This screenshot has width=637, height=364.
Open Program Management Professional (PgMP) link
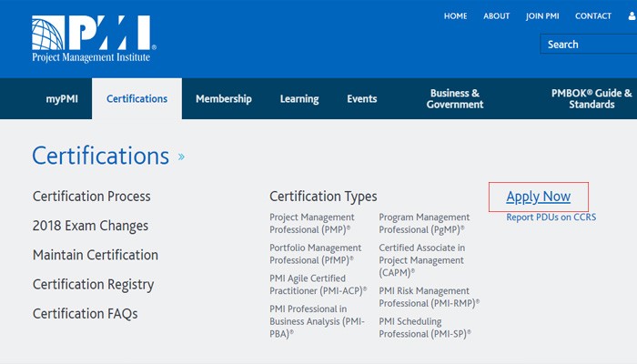coord(424,224)
